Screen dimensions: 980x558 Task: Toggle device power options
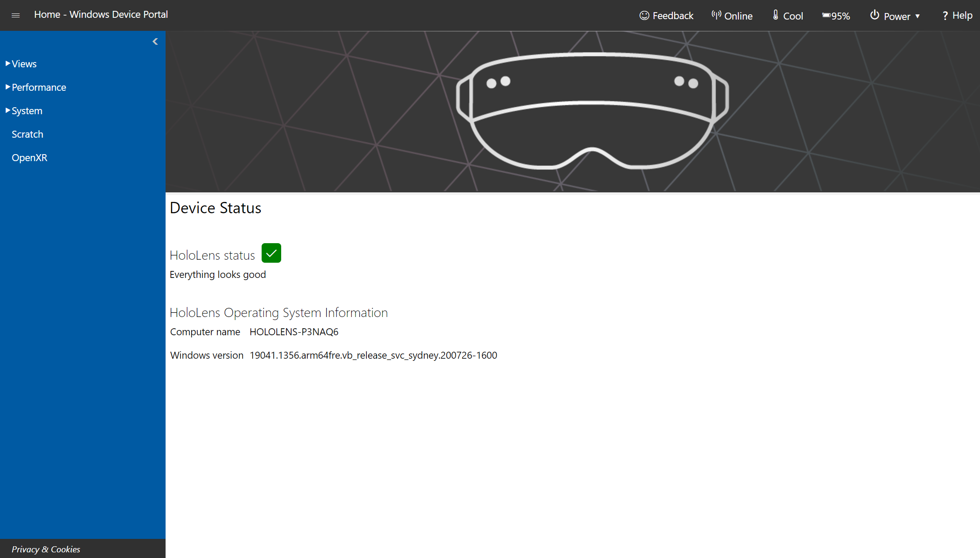894,15
